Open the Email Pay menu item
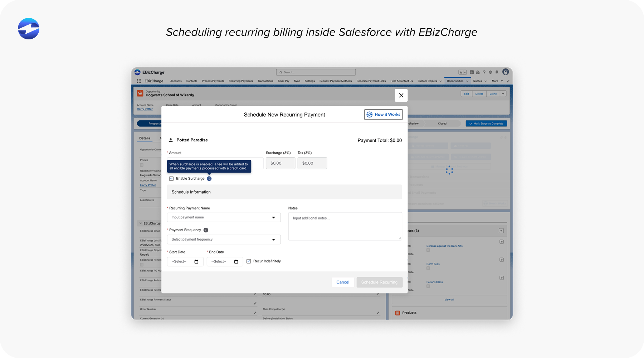644x358 pixels. click(x=283, y=81)
